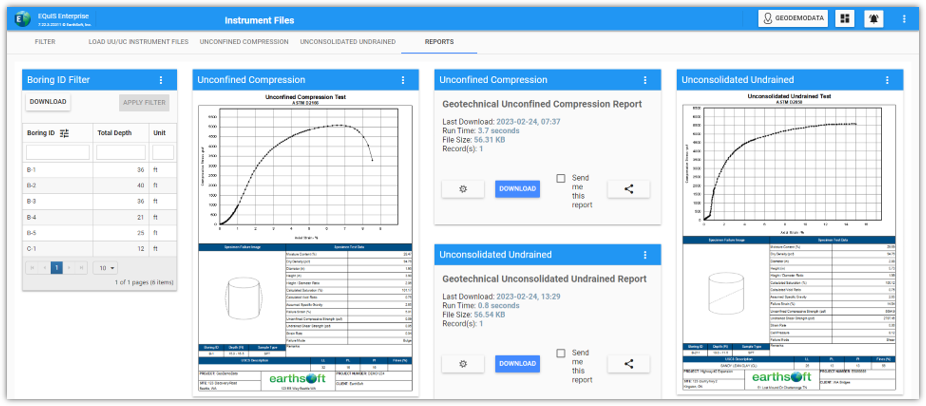Viewport: 926px width, 406px height.
Task: Open the page size dropdown showing 10
Action: coord(105,268)
